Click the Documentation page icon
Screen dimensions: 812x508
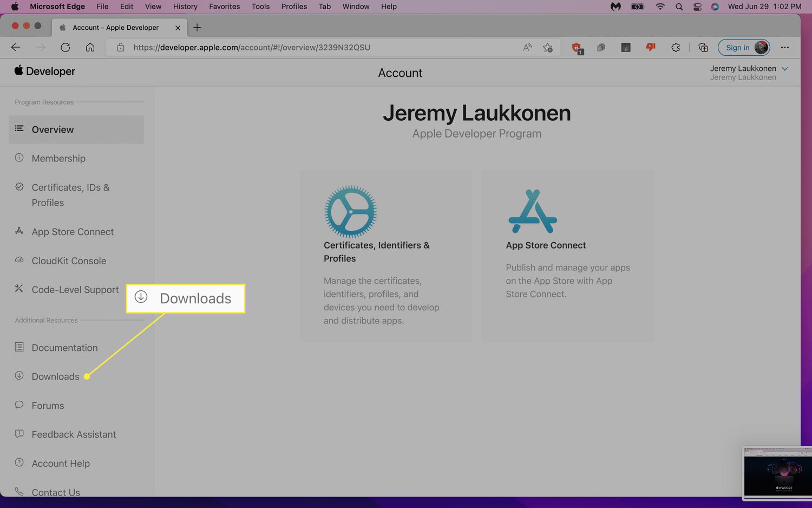coord(19,347)
